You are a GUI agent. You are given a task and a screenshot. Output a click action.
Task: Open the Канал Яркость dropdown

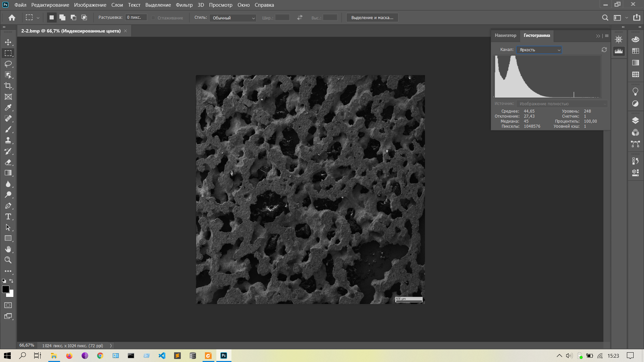pyautogui.click(x=539, y=50)
